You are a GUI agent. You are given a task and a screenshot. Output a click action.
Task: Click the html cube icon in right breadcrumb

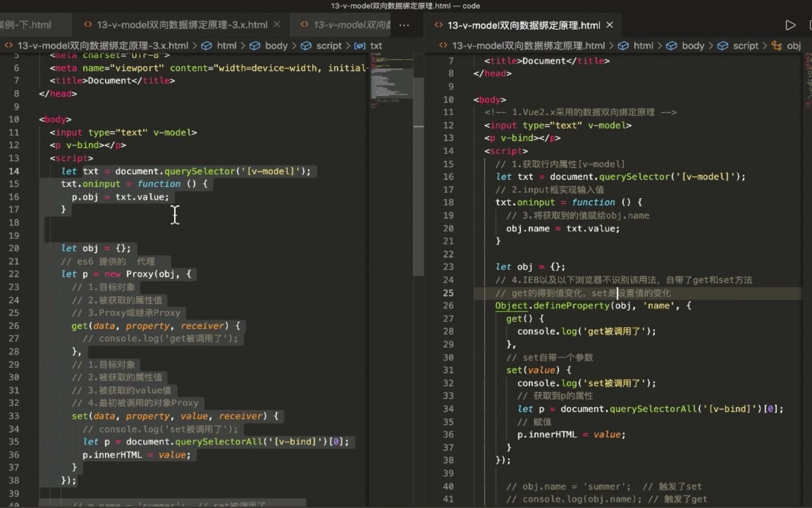click(x=623, y=46)
